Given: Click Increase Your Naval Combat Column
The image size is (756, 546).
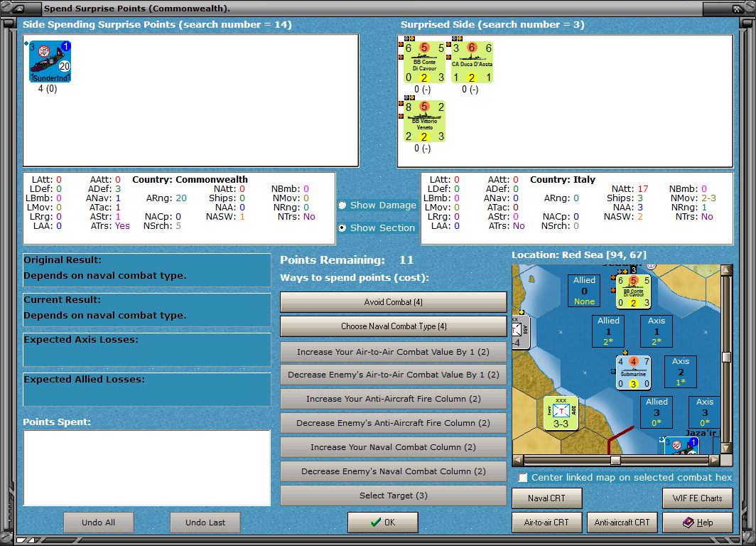Looking at the screenshot, I should click(394, 447).
